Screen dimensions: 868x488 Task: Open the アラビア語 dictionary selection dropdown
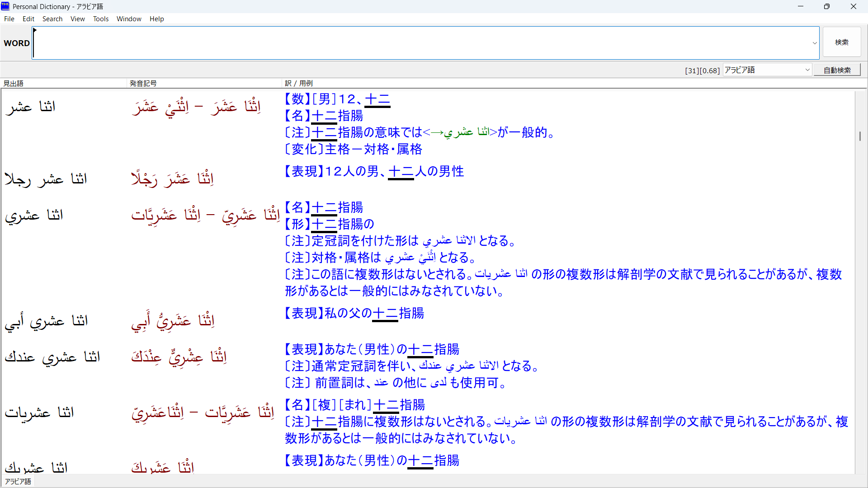pyautogui.click(x=807, y=70)
